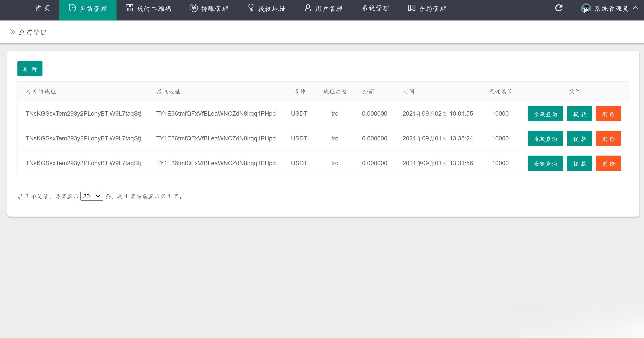Click 余额查询 on the first row
This screenshot has height=338, width=644.
click(x=545, y=114)
